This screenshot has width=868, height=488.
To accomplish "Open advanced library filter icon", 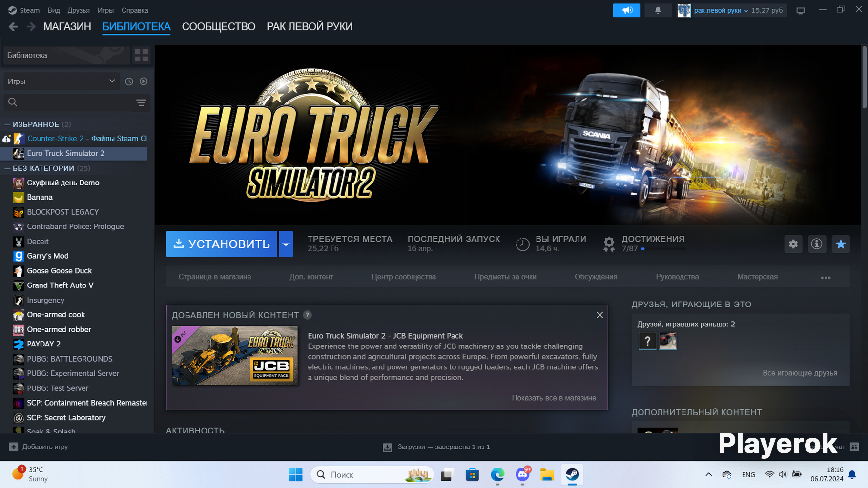I will [141, 102].
